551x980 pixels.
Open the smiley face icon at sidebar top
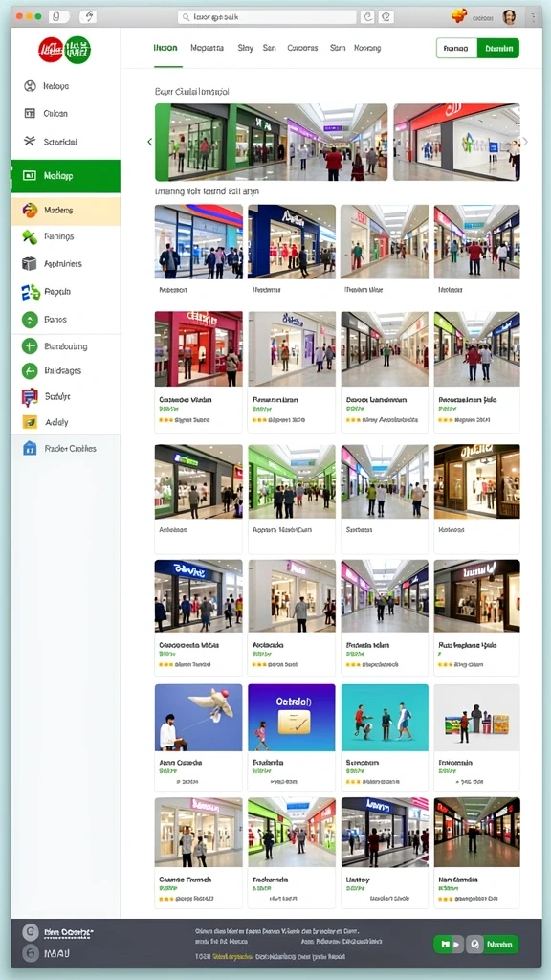[x=30, y=86]
